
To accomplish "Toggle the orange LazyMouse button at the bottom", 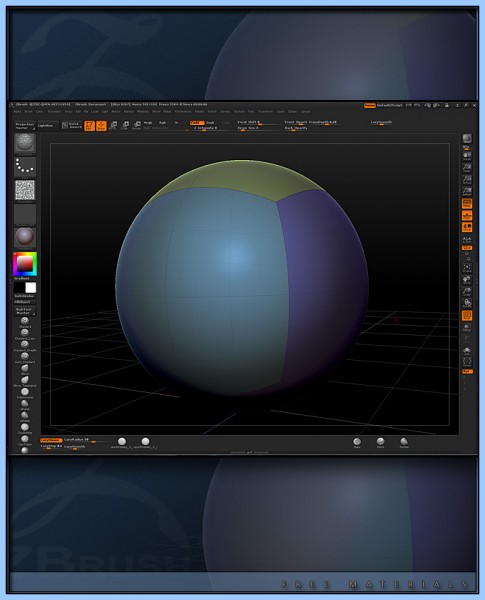I will tap(51, 440).
